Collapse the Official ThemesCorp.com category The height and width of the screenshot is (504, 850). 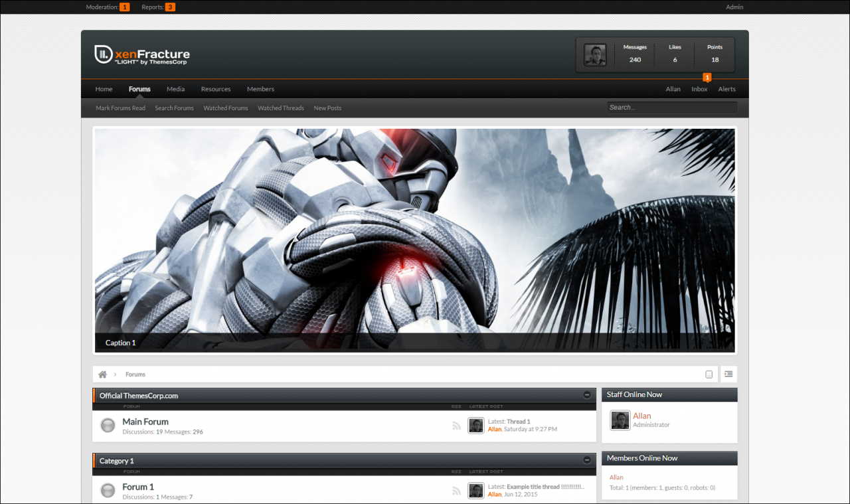tap(587, 395)
